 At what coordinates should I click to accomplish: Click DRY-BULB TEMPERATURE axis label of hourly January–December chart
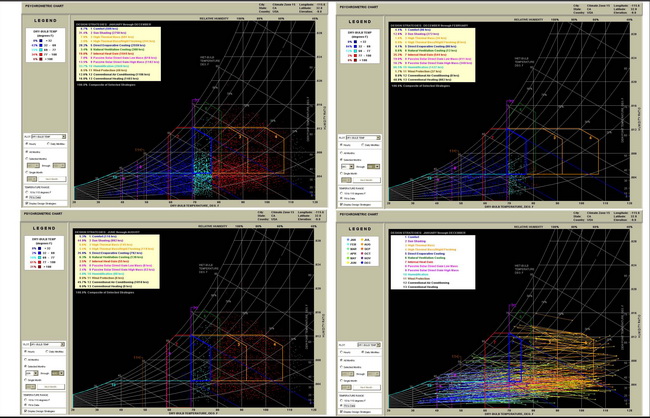point(195,206)
